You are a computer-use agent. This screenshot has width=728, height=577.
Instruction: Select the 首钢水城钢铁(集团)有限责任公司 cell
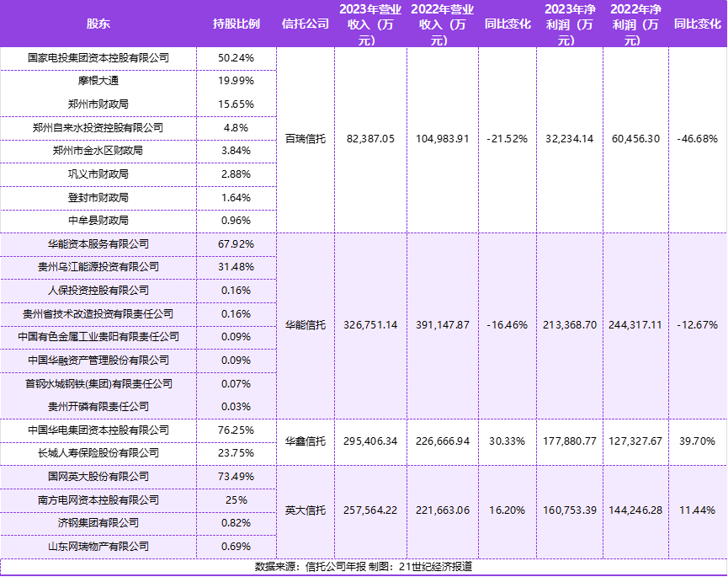98,384
